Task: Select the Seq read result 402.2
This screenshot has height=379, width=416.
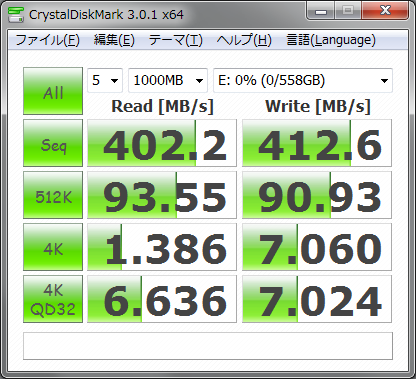Action: (x=162, y=143)
